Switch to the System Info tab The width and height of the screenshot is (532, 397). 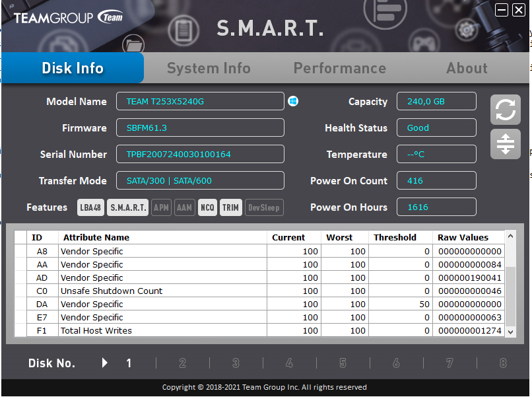click(209, 68)
